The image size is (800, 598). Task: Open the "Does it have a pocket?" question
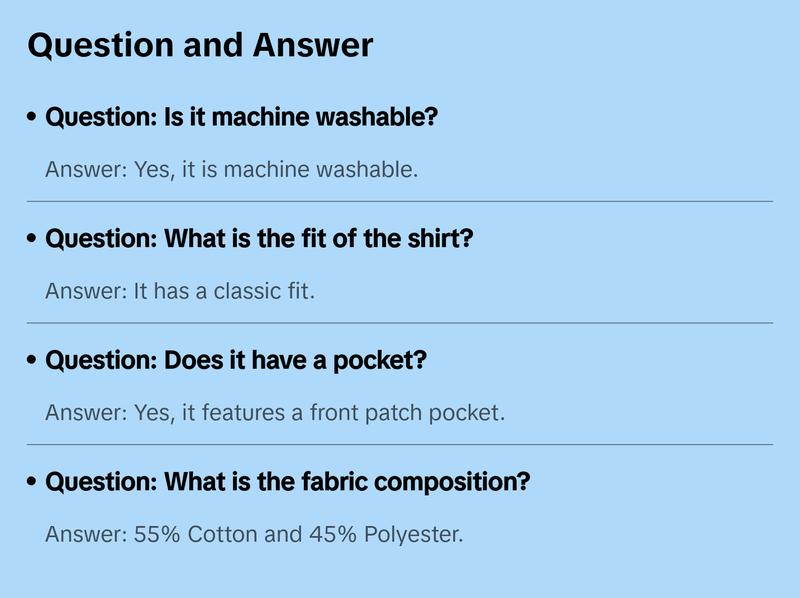(x=236, y=361)
